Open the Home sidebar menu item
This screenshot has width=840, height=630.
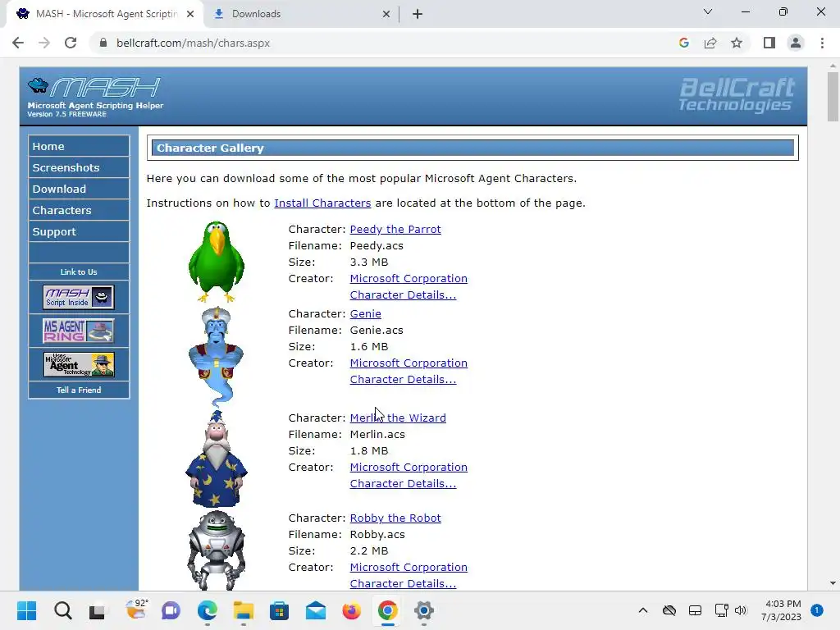point(79,146)
